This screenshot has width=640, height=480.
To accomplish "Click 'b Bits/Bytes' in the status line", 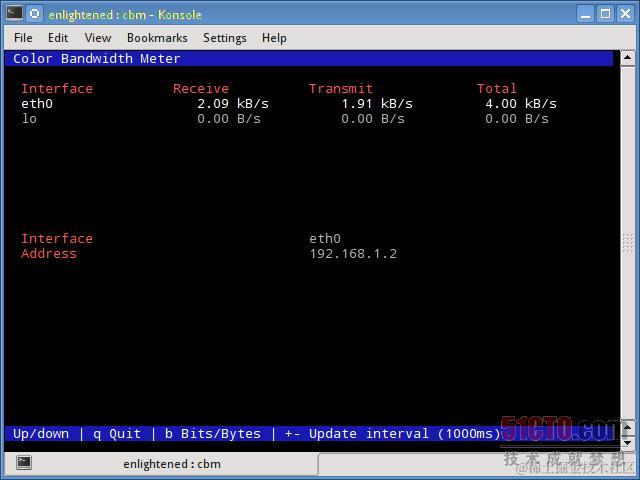I will pos(213,433).
